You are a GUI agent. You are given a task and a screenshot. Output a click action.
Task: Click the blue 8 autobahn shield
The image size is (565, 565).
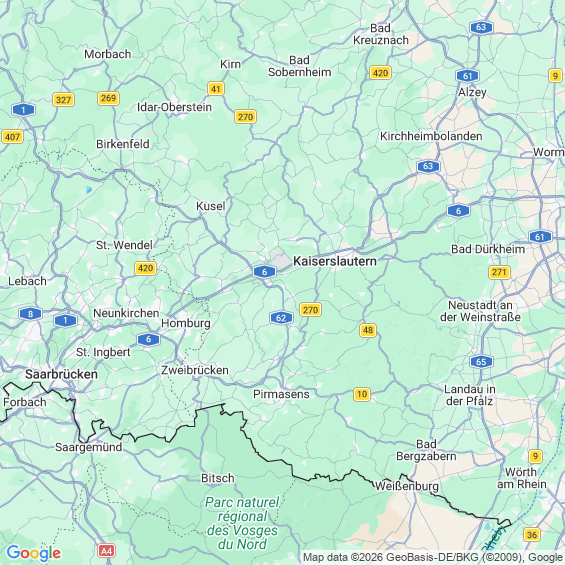click(31, 314)
